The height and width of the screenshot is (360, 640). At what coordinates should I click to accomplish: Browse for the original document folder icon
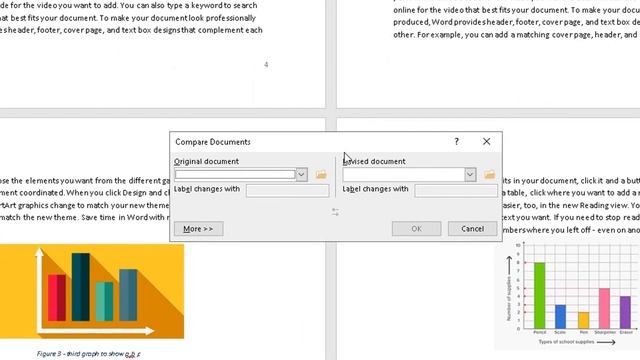click(x=321, y=175)
